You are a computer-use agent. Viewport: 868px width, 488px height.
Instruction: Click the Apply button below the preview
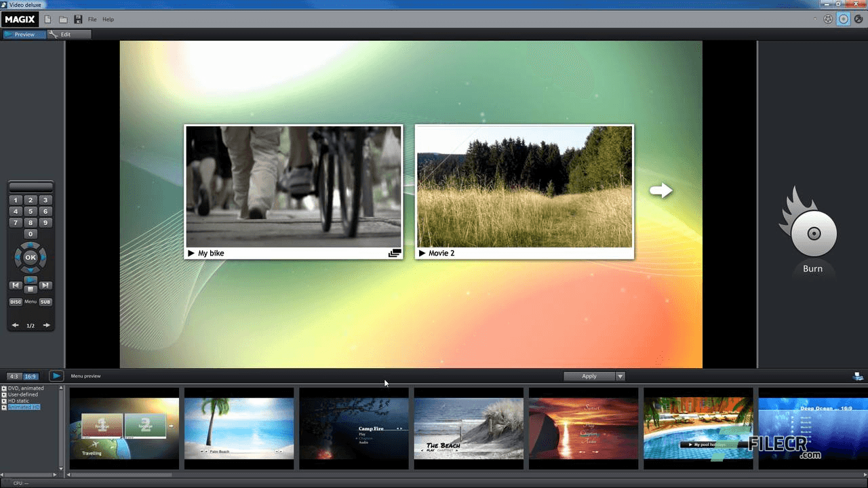pos(589,376)
